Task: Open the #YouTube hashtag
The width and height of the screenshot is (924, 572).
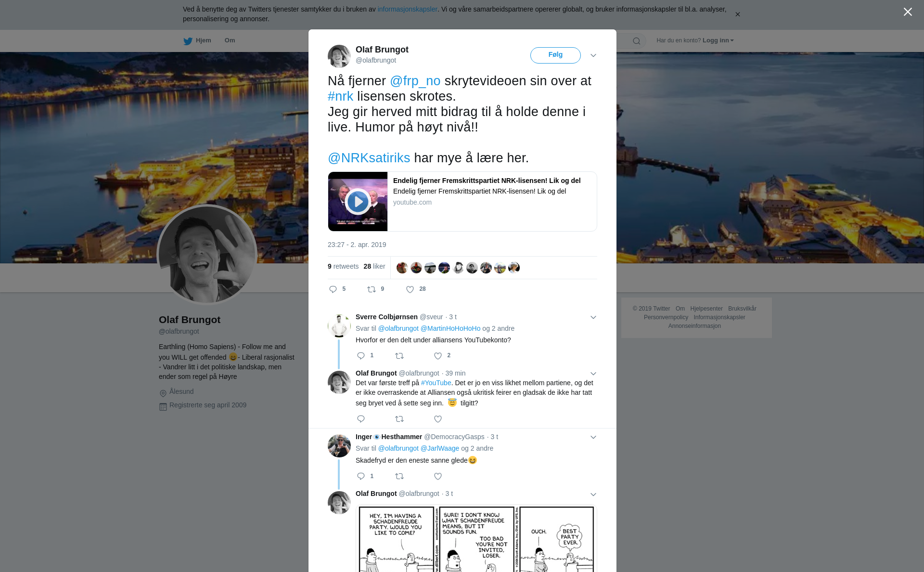Action: (x=436, y=383)
